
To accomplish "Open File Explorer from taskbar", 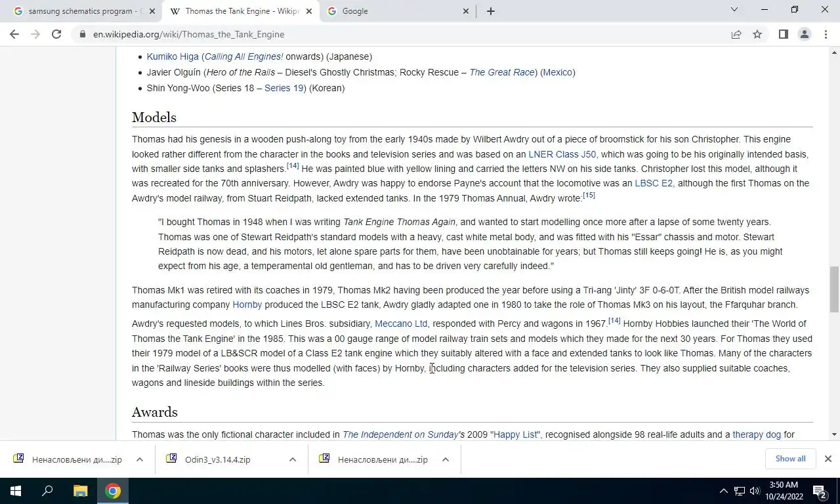I will point(80,491).
